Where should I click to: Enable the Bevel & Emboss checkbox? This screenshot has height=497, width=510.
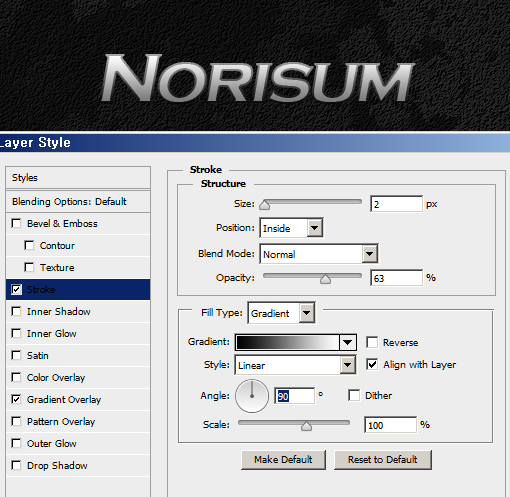(x=16, y=223)
